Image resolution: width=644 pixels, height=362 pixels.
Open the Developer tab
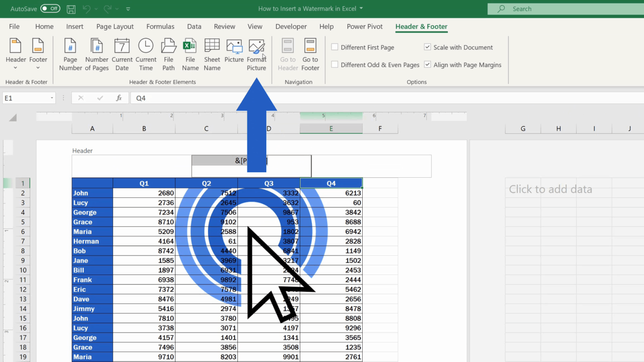[291, 26]
